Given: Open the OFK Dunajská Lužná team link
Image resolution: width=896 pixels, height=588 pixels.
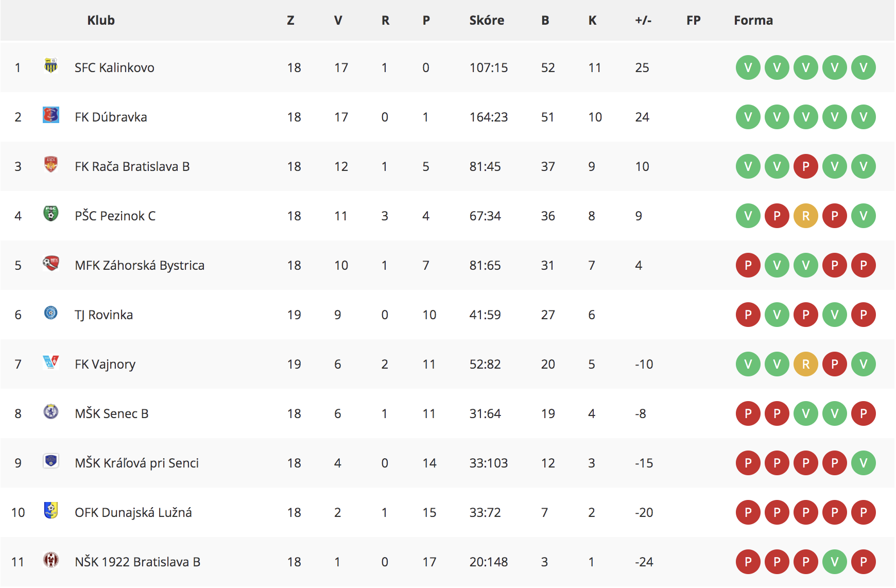Looking at the screenshot, I should pos(133,512).
